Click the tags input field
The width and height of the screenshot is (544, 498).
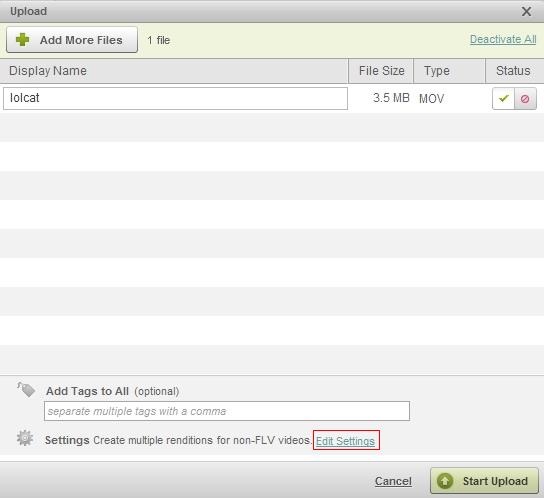pos(227,411)
